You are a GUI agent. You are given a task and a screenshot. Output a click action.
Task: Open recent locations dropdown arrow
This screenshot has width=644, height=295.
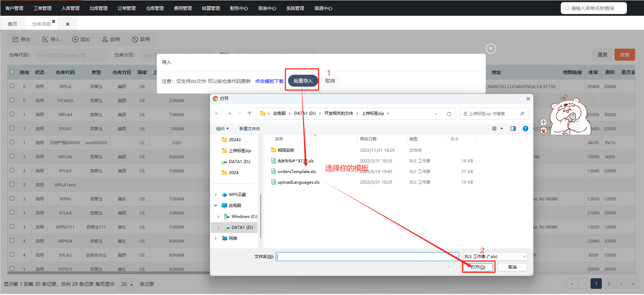239,113
